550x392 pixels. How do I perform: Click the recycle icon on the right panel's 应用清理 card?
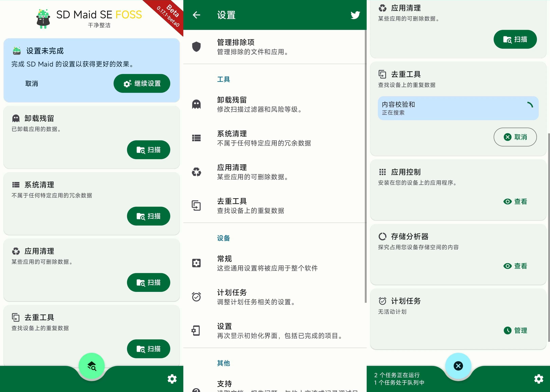pos(382,8)
